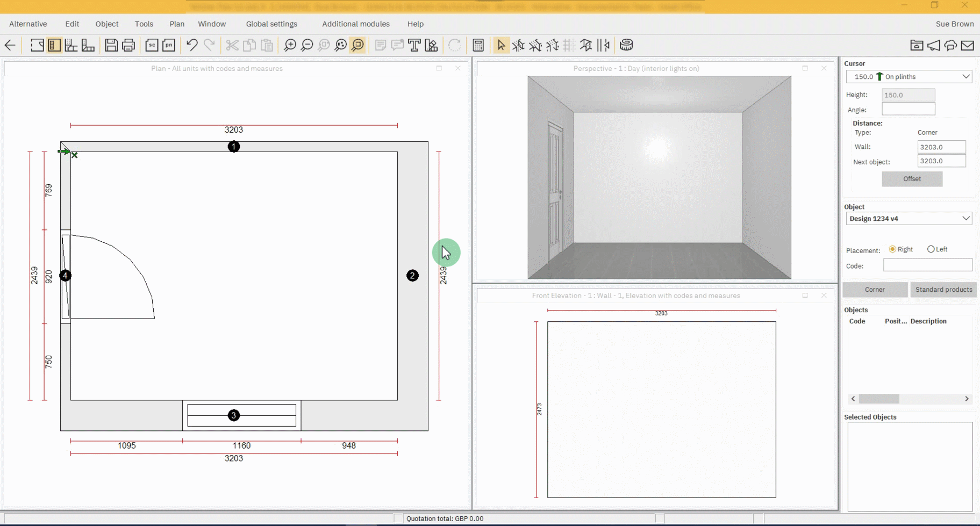The height and width of the screenshot is (526, 980).
Task: Open the 'Design 1234 v4' object dropdown
Action: click(965, 219)
